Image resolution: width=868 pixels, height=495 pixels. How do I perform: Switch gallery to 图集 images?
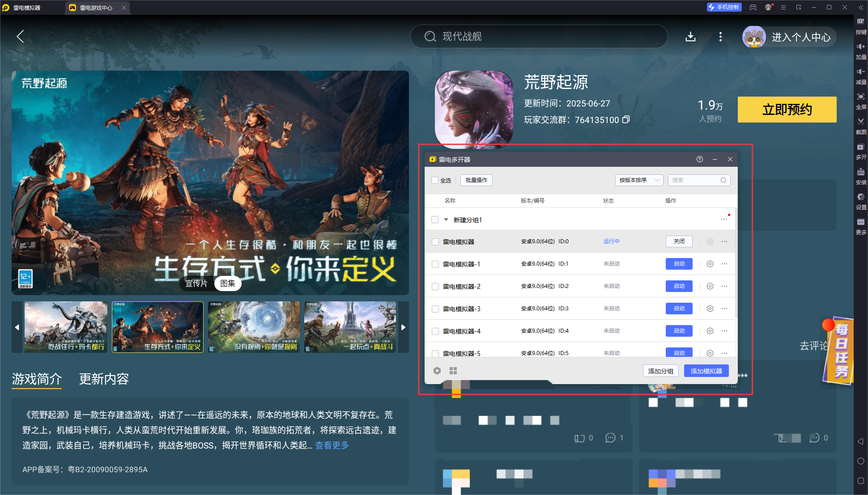point(228,283)
